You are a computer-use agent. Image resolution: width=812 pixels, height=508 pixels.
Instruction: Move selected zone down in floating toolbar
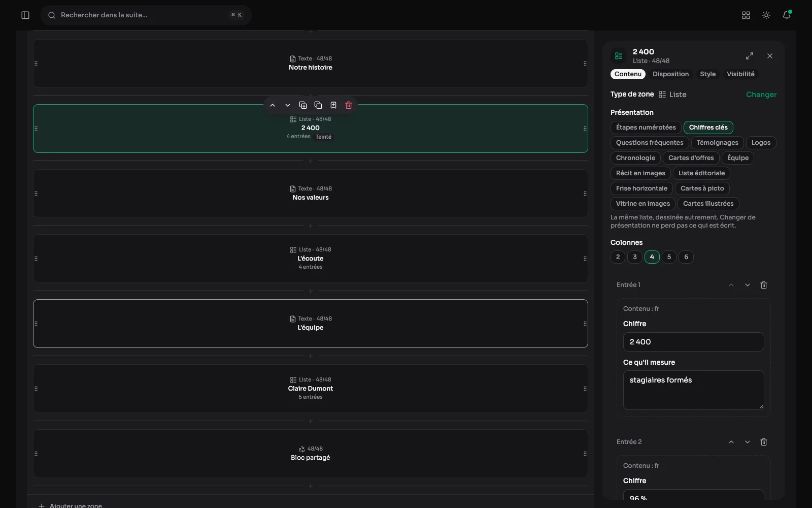[x=288, y=105]
